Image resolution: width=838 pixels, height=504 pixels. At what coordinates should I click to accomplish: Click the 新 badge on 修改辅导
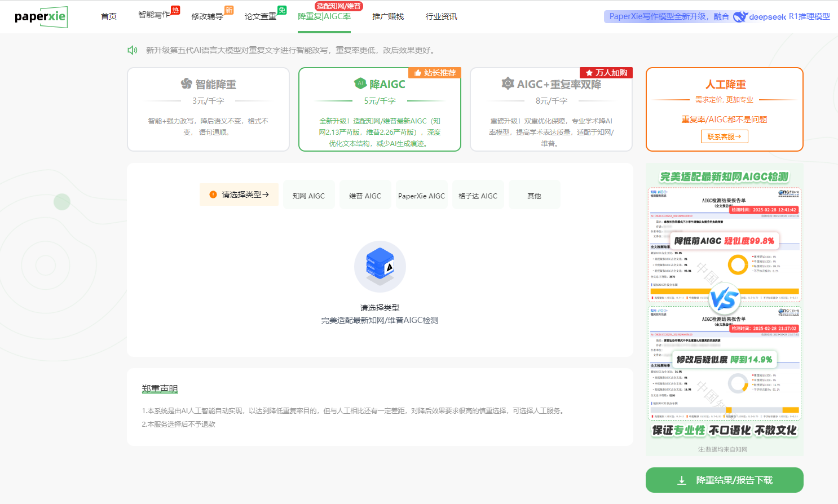tap(229, 10)
